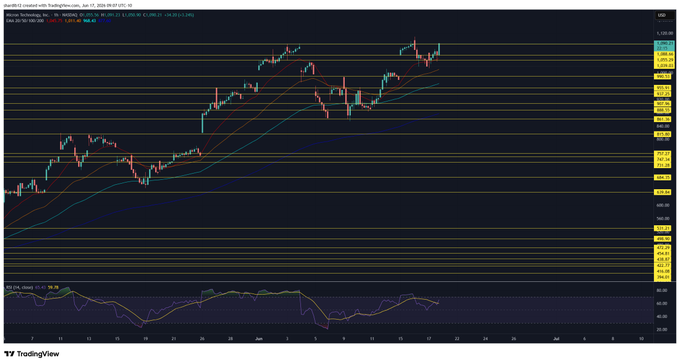Viewport: 680px width, 364px height.
Task: Select the 498.90 horizontal line price label
Action: coord(663,239)
